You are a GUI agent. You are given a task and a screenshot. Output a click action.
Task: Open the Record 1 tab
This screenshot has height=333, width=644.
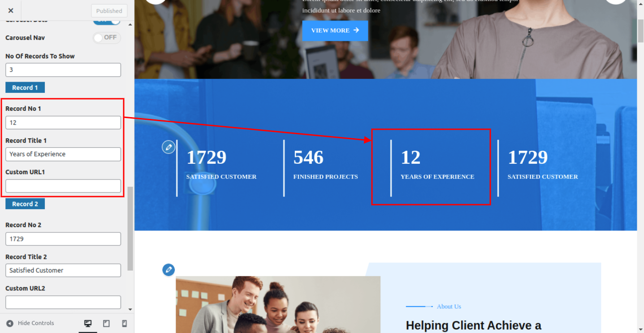(25, 88)
